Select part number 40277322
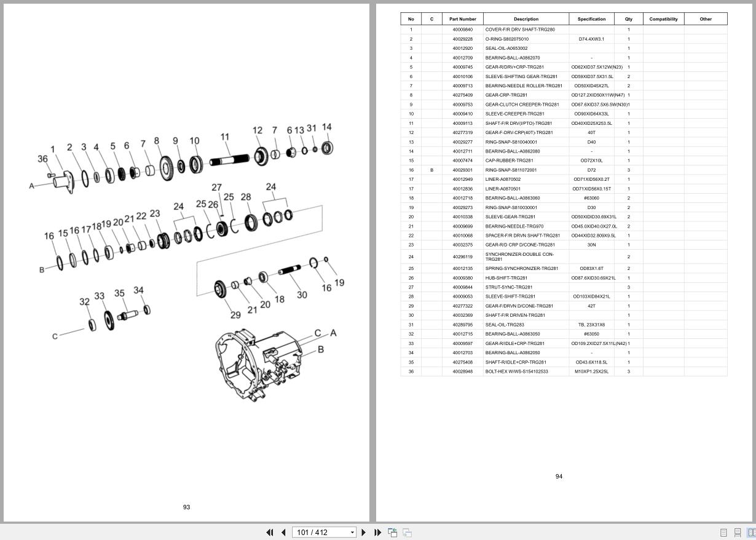Image resolution: width=756 pixels, height=540 pixels. (x=463, y=306)
